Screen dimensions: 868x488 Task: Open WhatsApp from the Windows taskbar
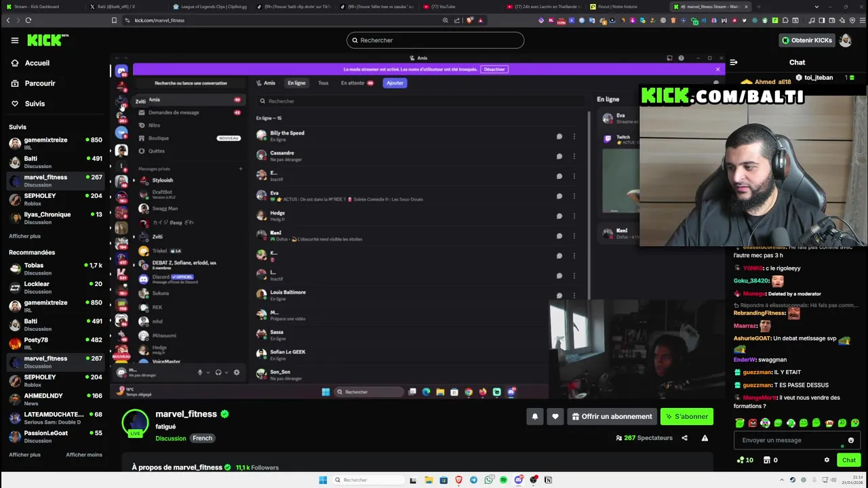[x=488, y=480]
